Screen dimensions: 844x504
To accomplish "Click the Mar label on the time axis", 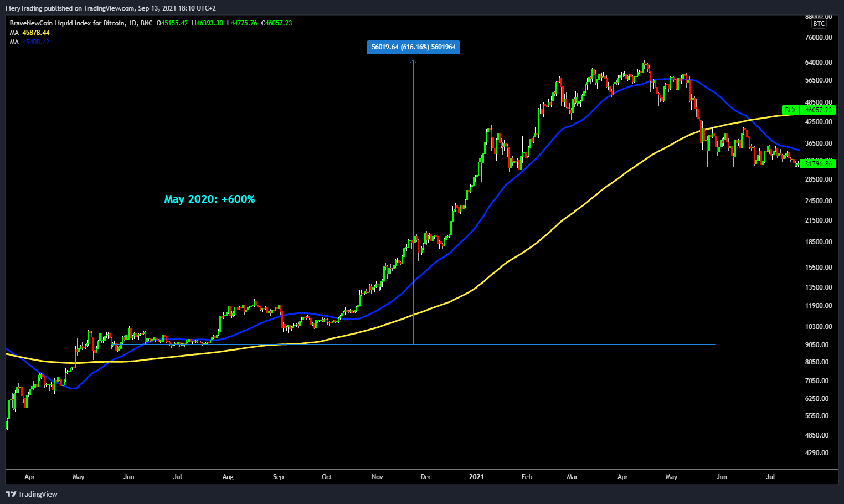I will (572, 477).
